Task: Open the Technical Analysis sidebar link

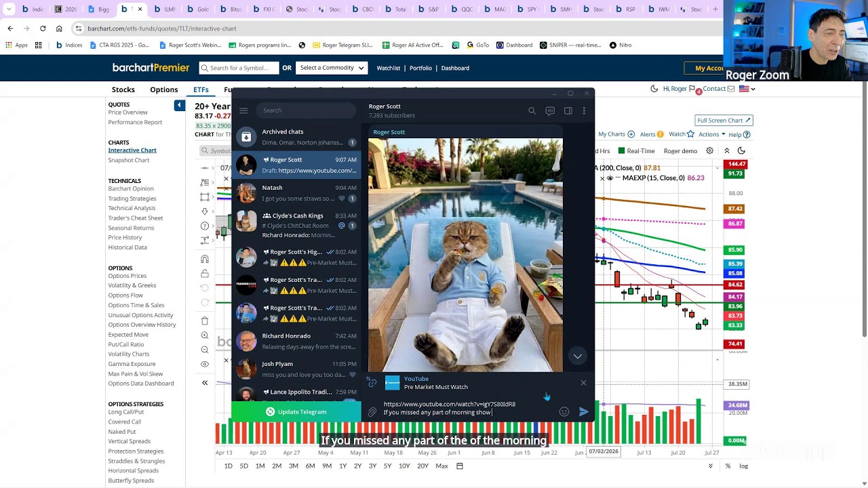Action: coord(132,208)
